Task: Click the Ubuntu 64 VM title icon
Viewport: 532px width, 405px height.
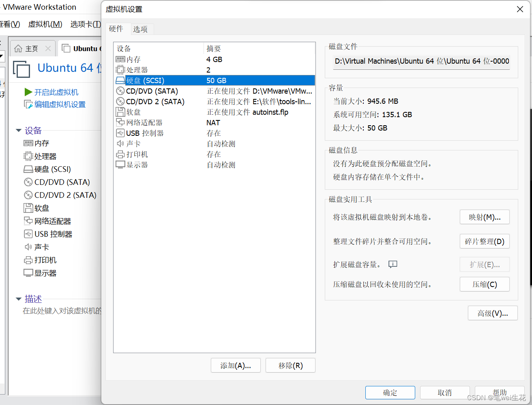Action: (x=21, y=69)
